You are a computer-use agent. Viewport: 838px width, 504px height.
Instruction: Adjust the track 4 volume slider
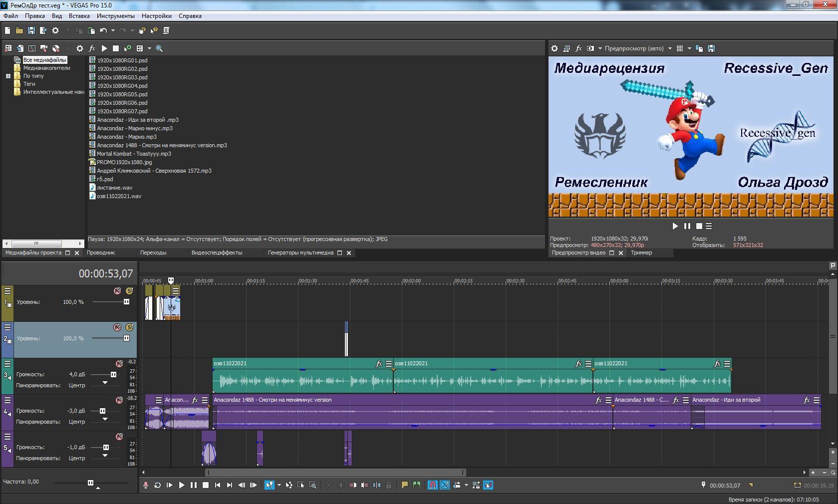(x=102, y=411)
